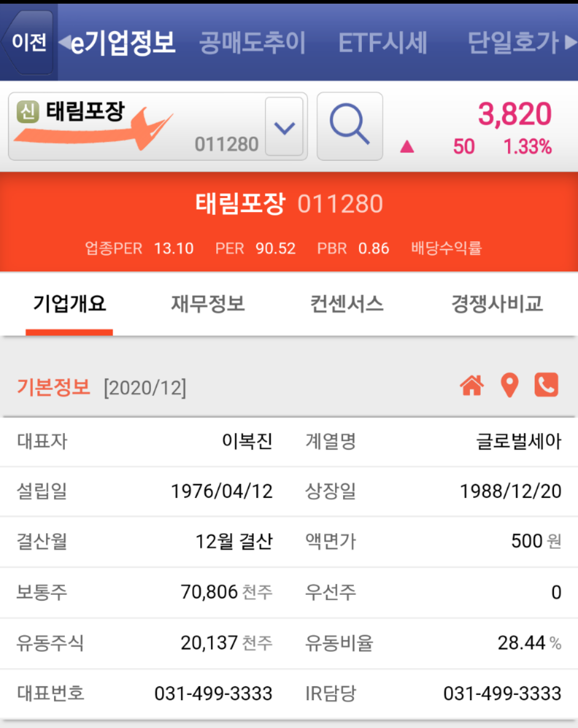Select the 재무정보 tab

point(208,304)
